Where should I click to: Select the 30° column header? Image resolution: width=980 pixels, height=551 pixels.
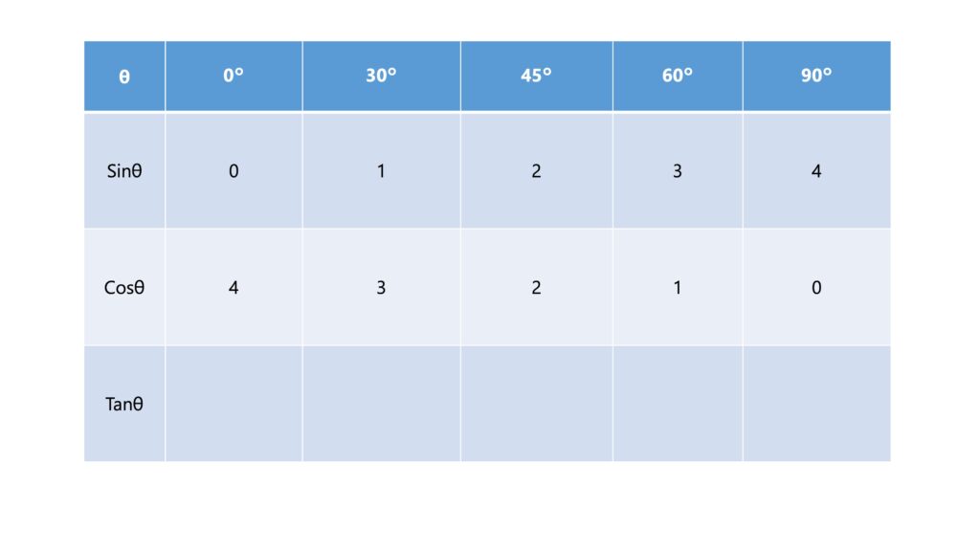(x=381, y=77)
